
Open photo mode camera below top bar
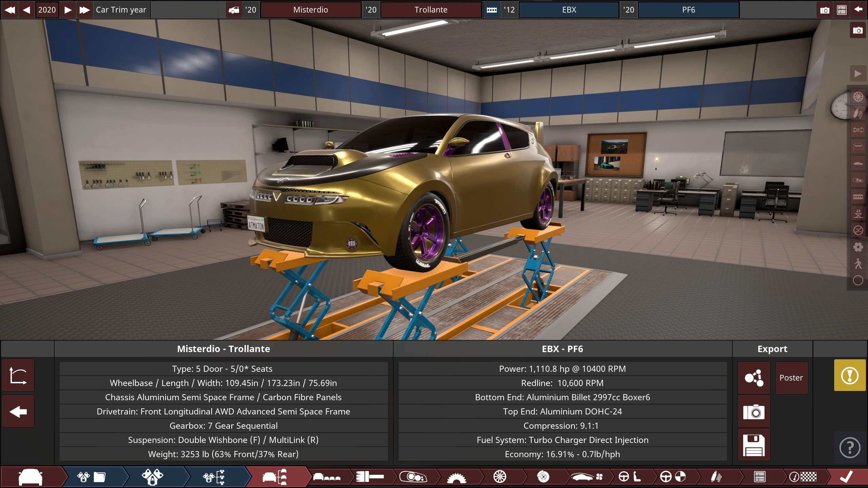coord(857,30)
